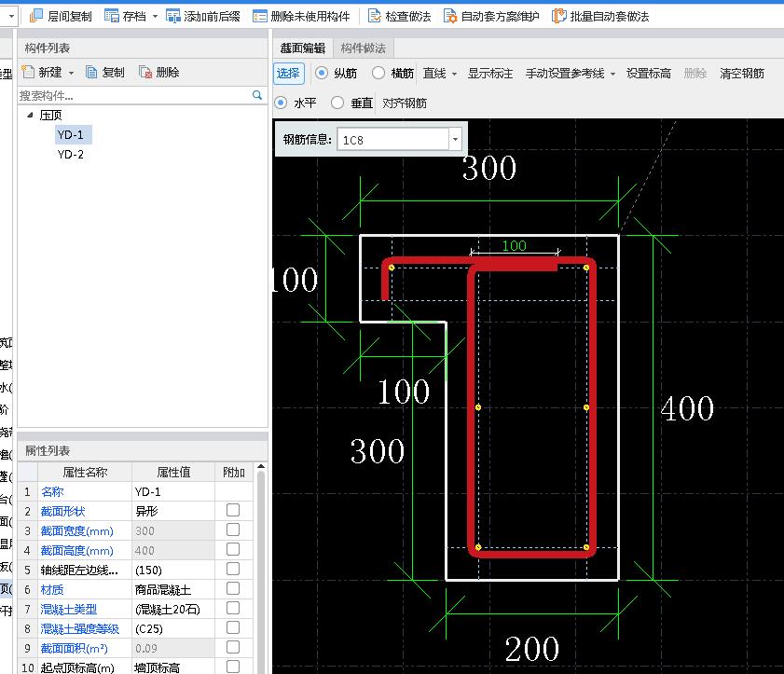
Task: Open the 新建 dropdown arrow
Action: [72, 73]
